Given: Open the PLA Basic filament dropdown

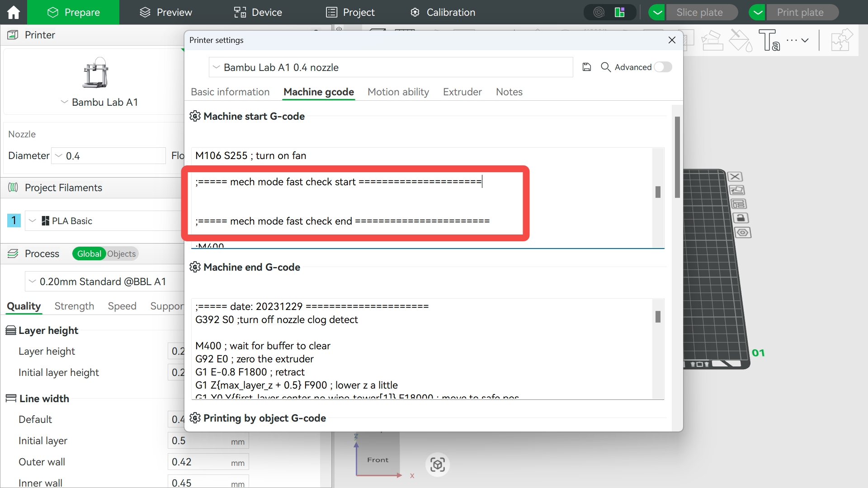Looking at the screenshot, I should click(x=104, y=221).
